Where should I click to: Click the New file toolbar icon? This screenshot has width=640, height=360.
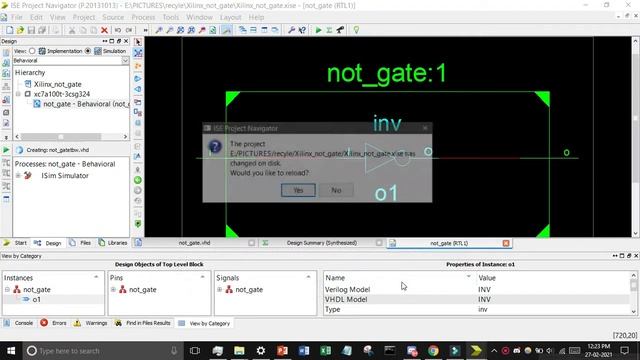point(9,30)
